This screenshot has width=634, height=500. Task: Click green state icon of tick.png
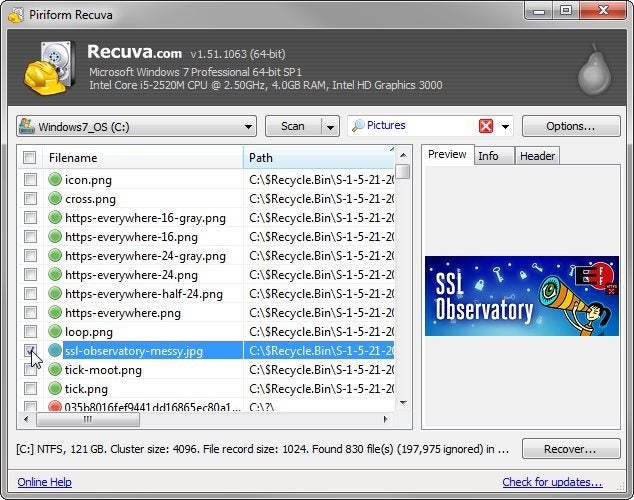pyautogui.click(x=55, y=388)
